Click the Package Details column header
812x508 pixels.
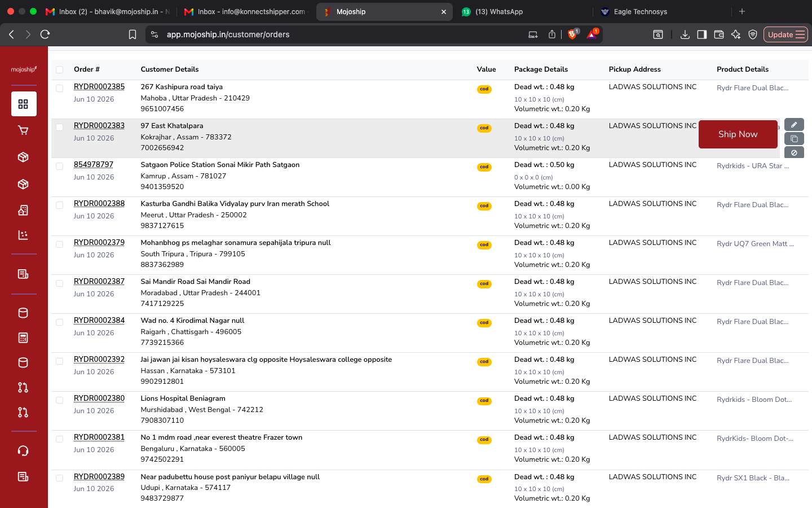tap(541, 69)
